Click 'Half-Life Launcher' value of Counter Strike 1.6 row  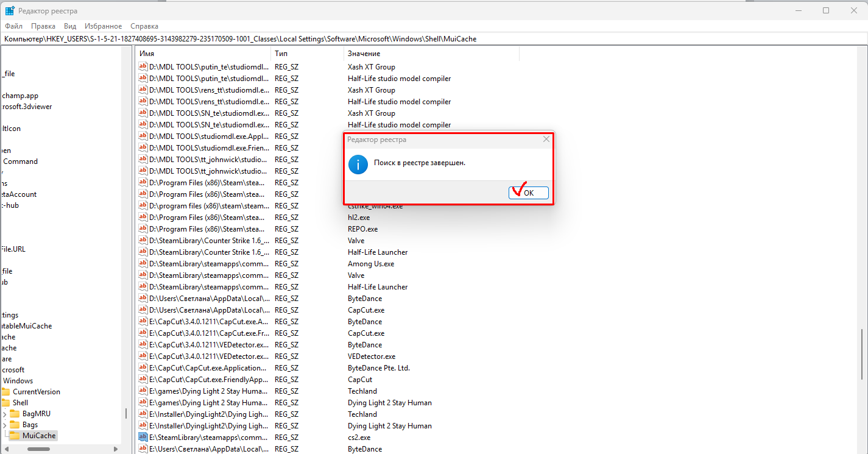378,252
